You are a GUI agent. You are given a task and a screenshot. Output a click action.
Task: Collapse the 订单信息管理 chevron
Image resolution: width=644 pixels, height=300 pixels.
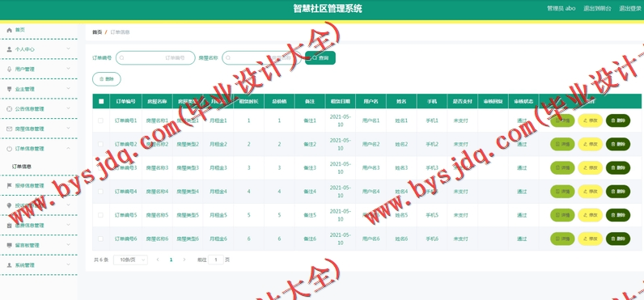tap(69, 148)
